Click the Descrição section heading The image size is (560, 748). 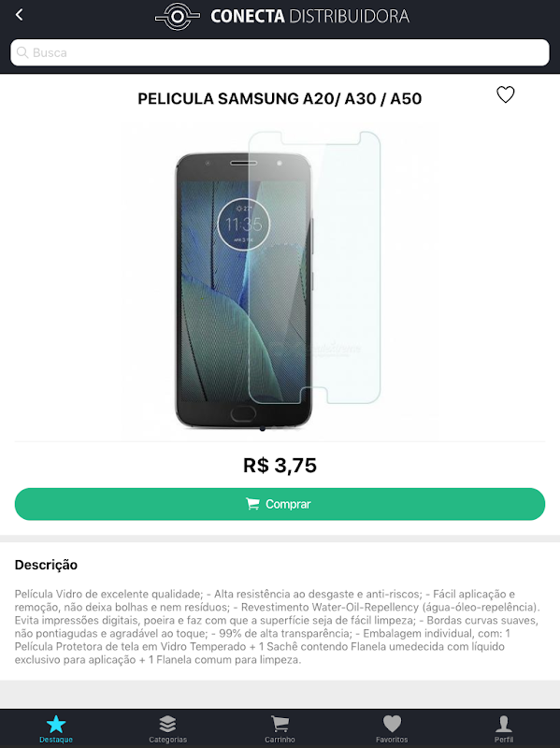point(46,565)
